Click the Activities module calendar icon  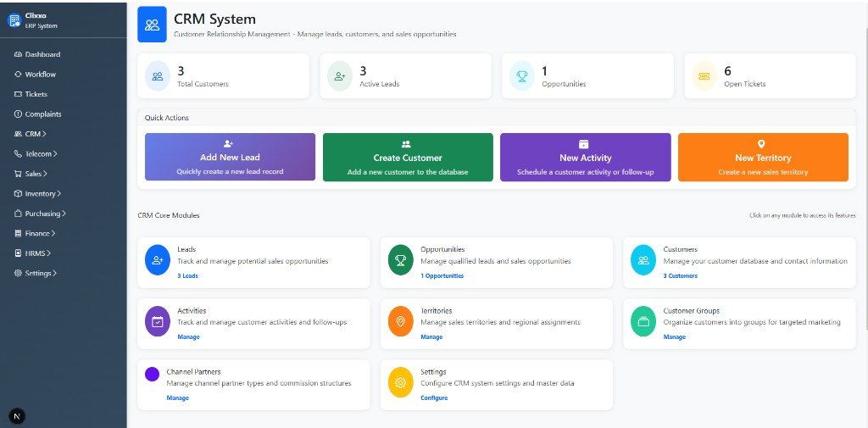tap(158, 322)
